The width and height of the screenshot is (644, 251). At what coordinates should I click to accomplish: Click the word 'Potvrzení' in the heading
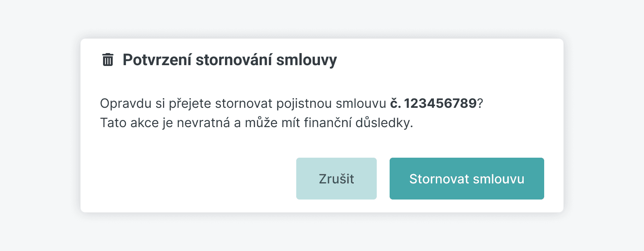point(157,60)
